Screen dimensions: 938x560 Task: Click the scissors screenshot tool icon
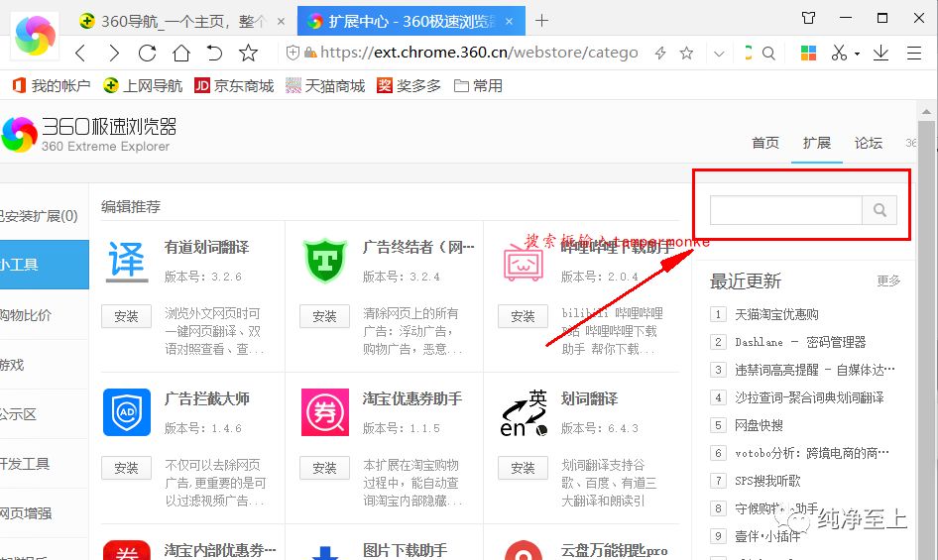click(x=839, y=54)
